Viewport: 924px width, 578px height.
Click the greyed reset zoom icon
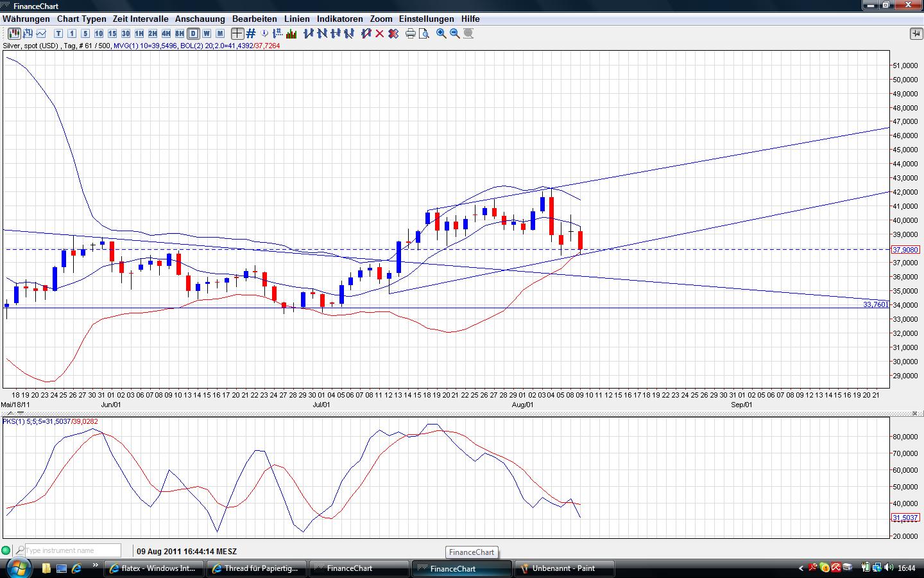468,33
